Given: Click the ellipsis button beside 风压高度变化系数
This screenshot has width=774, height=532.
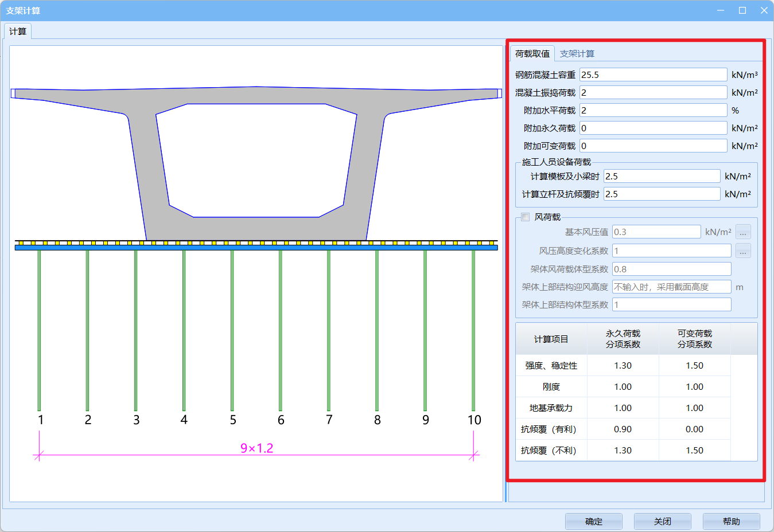Looking at the screenshot, I should pos(743,251).
